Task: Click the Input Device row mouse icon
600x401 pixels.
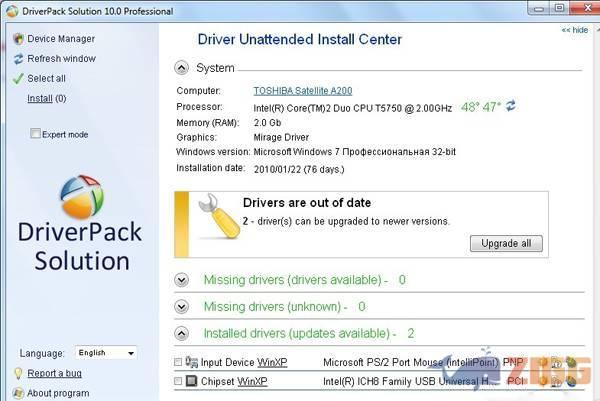Action: tap(191, 362)
